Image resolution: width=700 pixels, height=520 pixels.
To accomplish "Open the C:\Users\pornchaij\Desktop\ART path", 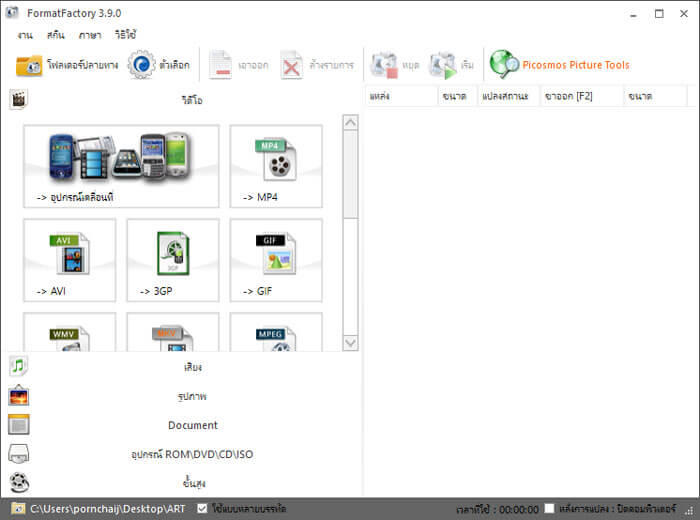I will pyautogui.click(x=107, y=509).
